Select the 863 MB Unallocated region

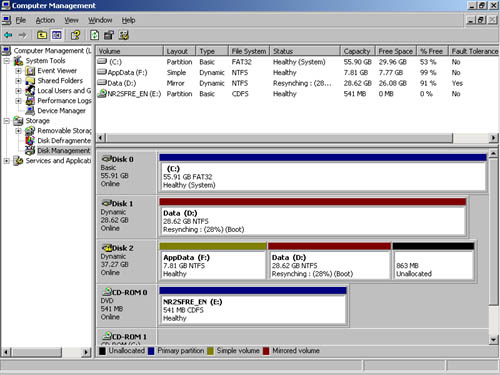433,261
